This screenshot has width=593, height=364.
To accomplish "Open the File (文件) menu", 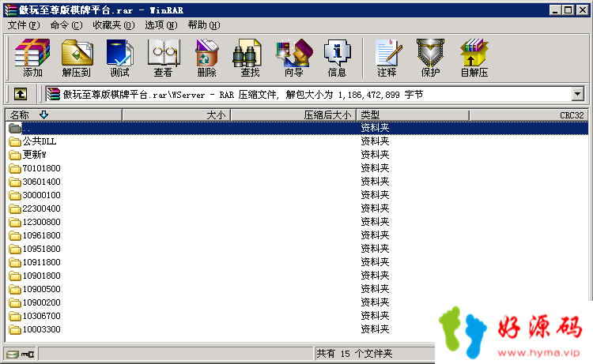I will tap(24, 25).
